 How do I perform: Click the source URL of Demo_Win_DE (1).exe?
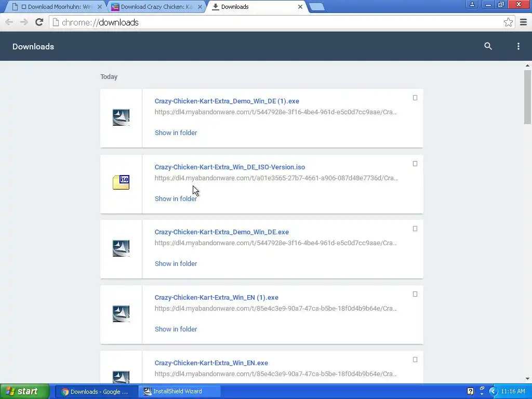click(x=275, y=112)
